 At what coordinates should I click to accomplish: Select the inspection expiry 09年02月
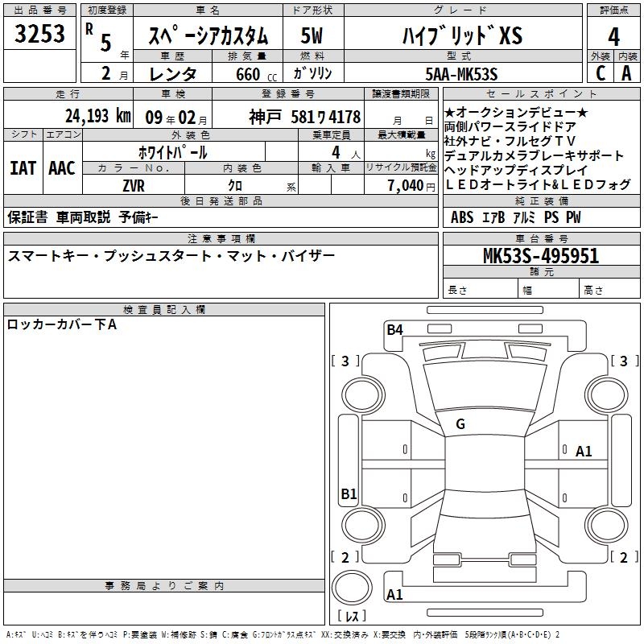point(176,118)
